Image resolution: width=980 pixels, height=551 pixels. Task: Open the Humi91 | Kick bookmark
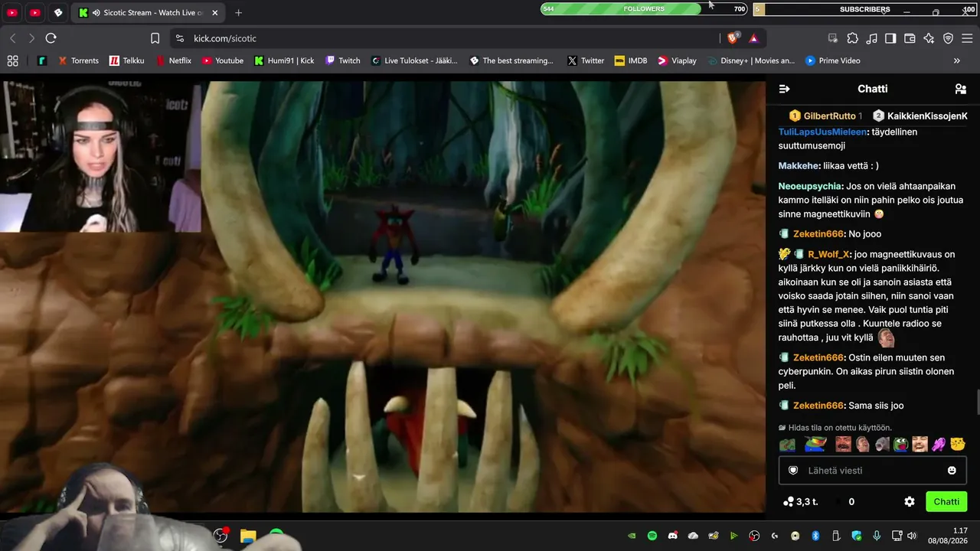[x=284, y=60]
